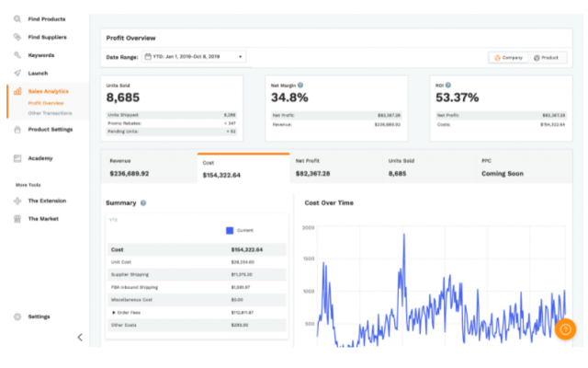Click the Cost Over Time chart title
The height and width of the screenshot is (368, 588).
[x=329, y=202]
